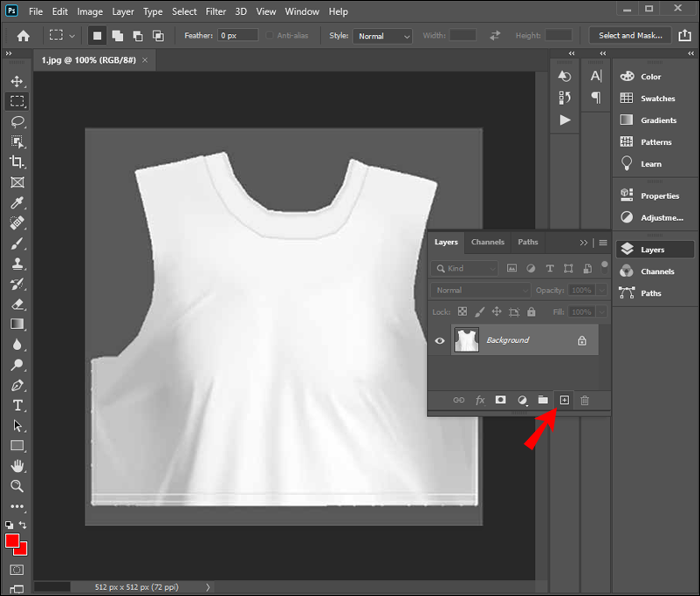Open the Swatches panel
Image resolution: width=700 pixels, height=596 pixels.
(x=657, y=99)
